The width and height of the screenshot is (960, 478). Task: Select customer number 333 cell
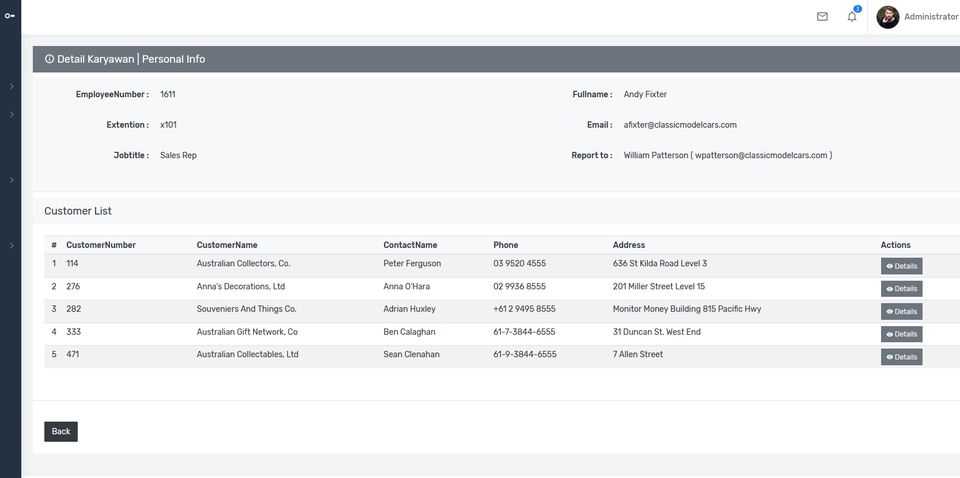73,332
